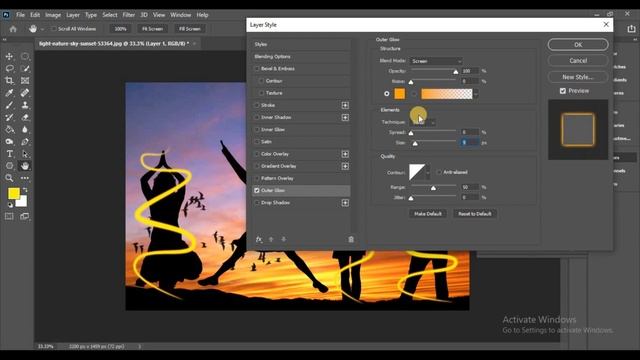Select the Clone Stamp tool
Image resolution: width=640 pixels, height=360 pixels.
25,105
